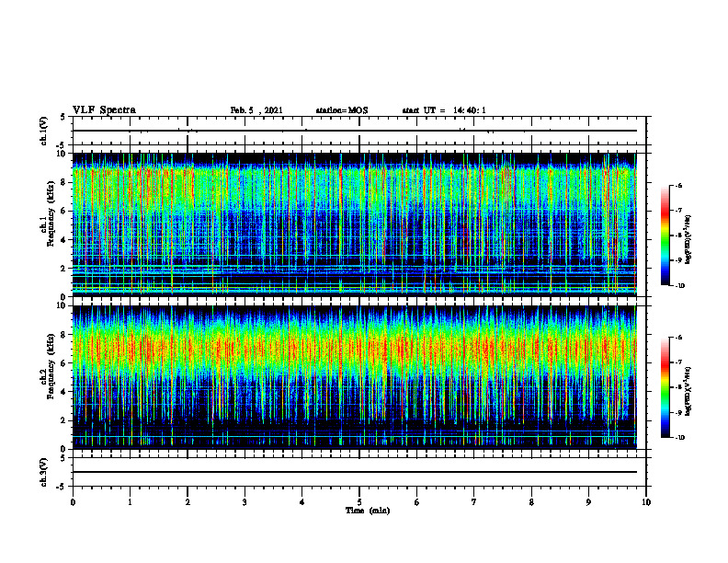Click the ch.2 frequency tick "2"
This screenshot has height=563, width=728.
click(63, 420)
